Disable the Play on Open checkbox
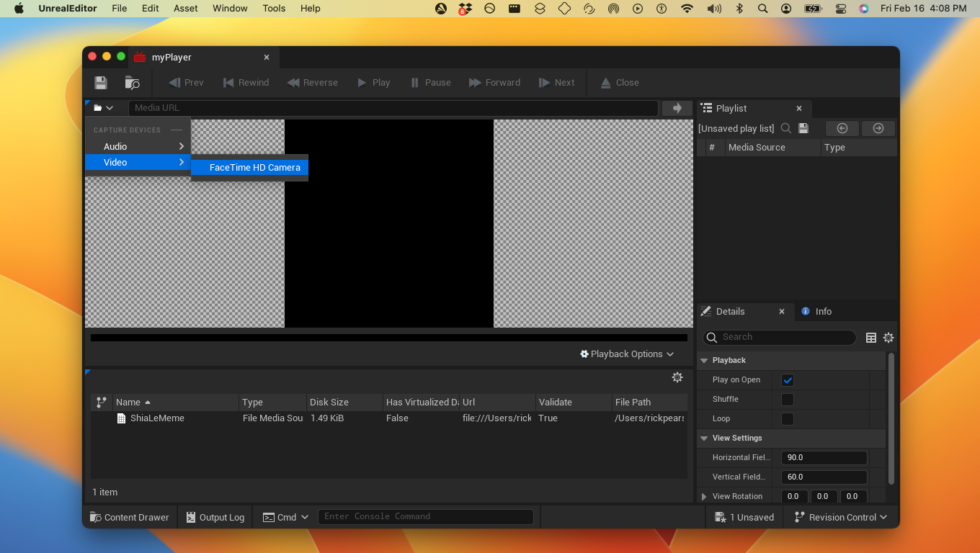The width and height of the screenshot is (980, 553). 788,380
